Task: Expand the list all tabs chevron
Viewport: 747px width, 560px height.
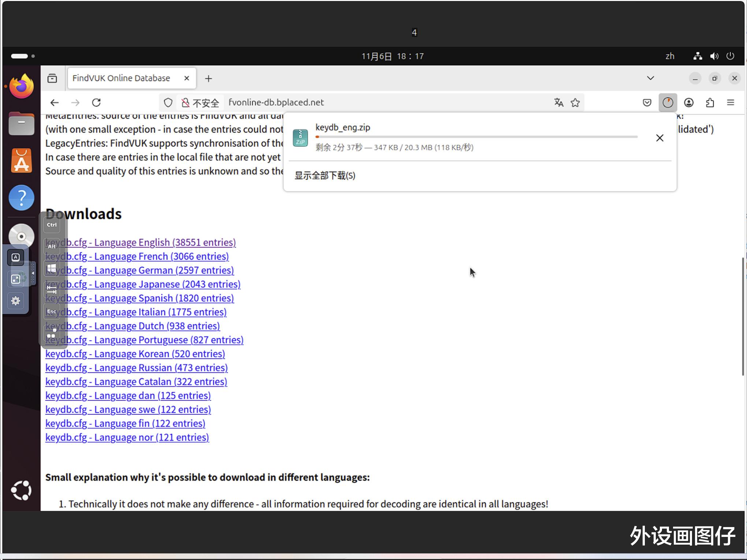Action: pos(650,78)
